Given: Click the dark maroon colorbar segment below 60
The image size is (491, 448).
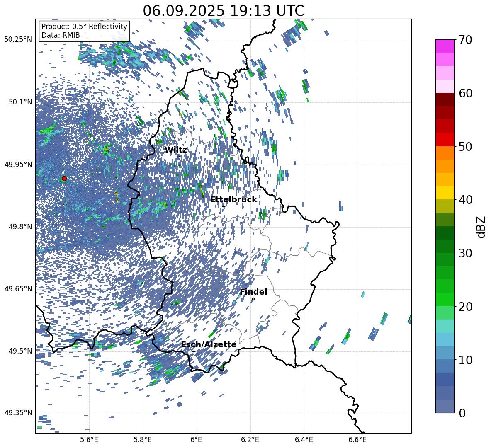Looking at the screenshot, I should pyautogui.click(x=445, y=99).
